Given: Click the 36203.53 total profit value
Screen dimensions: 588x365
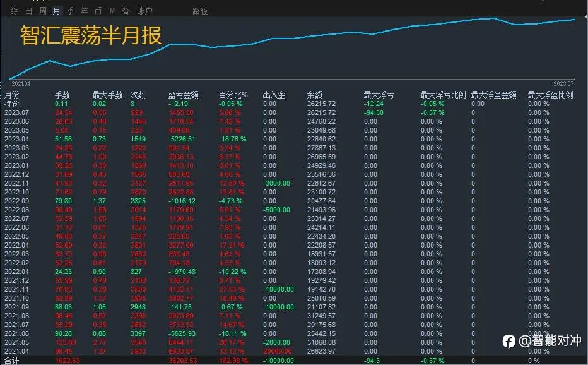Looking at the screenshot, I should coord(182,361).
